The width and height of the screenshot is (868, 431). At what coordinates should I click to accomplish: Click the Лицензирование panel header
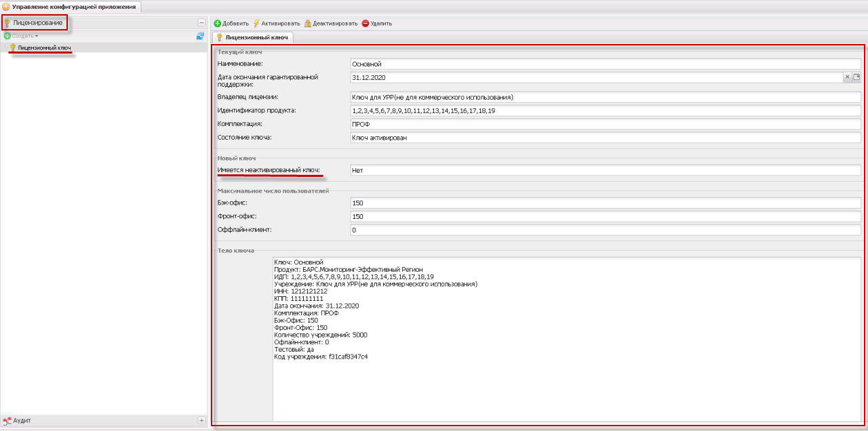(x=38, y=23)
